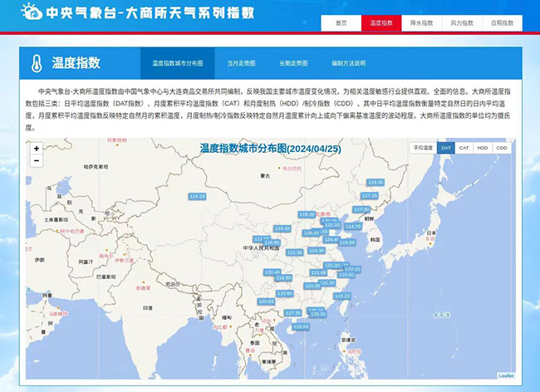Click the Leaflet attribution link
The image size is (540, 392).
506,375
